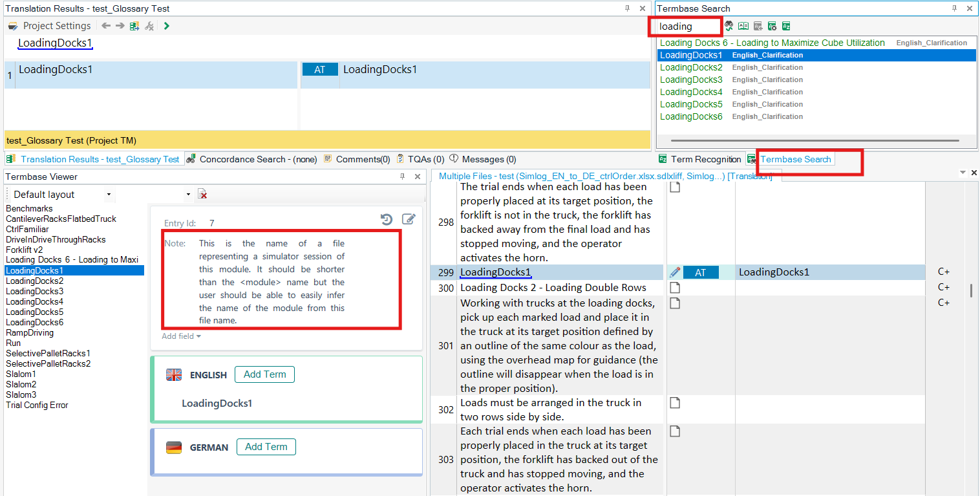Click the document status icon on segment 302
This screenshot has height=496, width=980.
[x=675, y=403]
